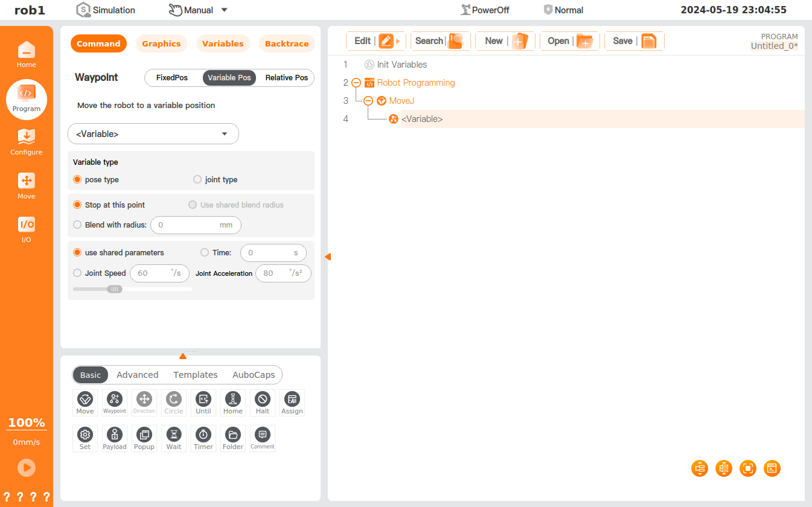This screenshot has width=812, height=507.
Task: Go to the I/O sidebar page
Action: click(x=26, y=229)
